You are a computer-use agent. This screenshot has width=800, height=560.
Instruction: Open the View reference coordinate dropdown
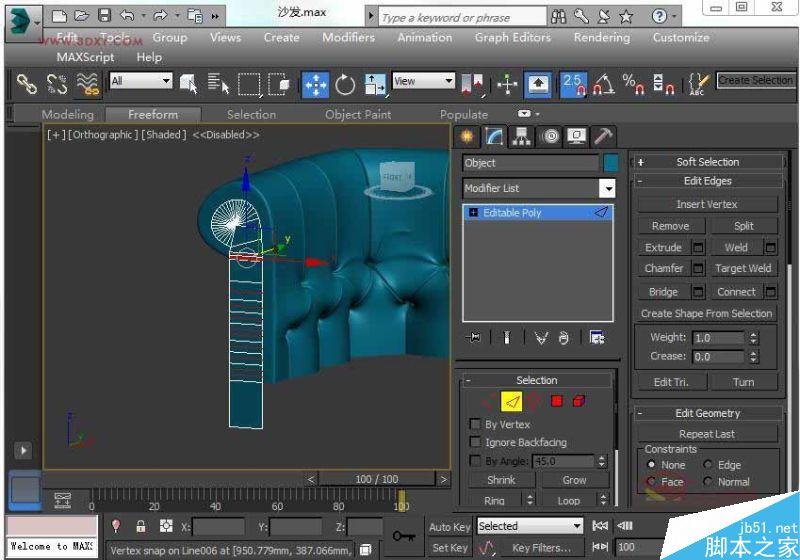point(423,81)
